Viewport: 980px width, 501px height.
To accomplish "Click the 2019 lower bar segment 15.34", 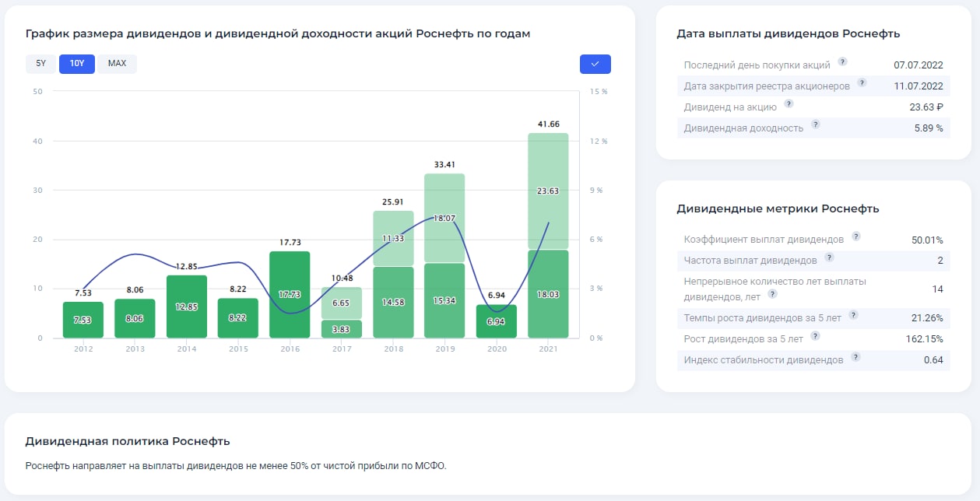I will coord(444,300).
